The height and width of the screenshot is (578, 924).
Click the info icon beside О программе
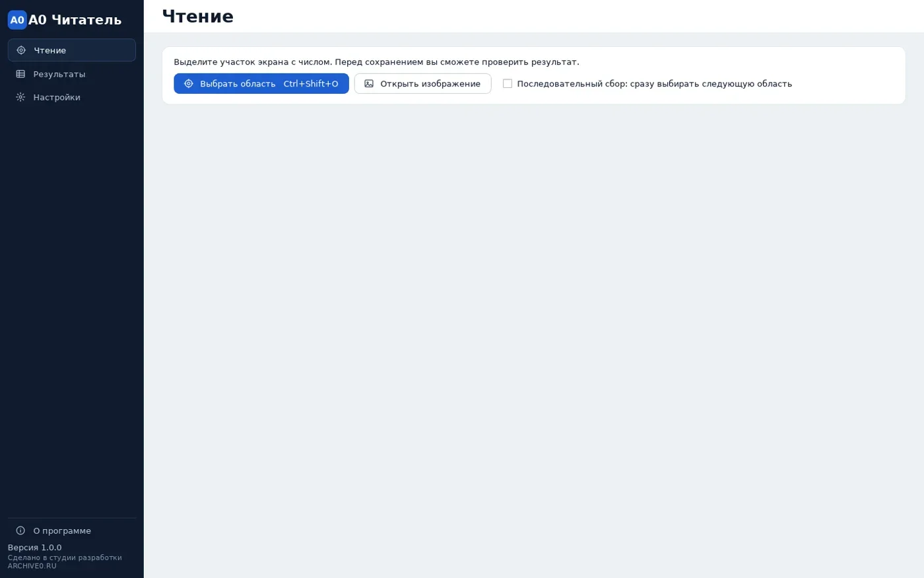tap(20, 530)
